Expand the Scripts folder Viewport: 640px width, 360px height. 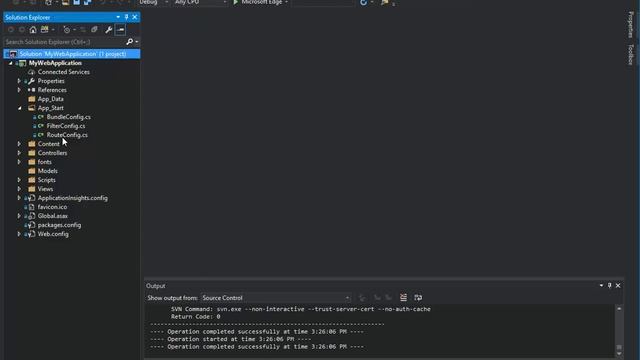pyautogui.click(x=19, y=180)
